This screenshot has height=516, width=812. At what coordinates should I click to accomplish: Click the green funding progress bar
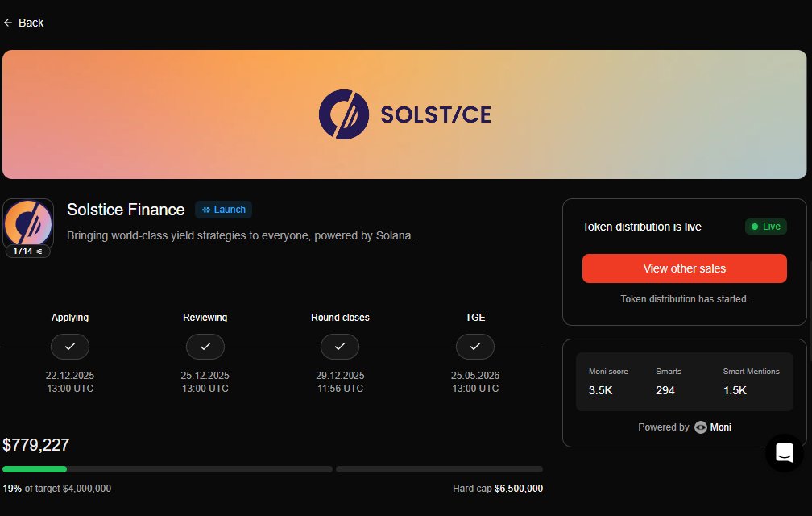(35, 469)
